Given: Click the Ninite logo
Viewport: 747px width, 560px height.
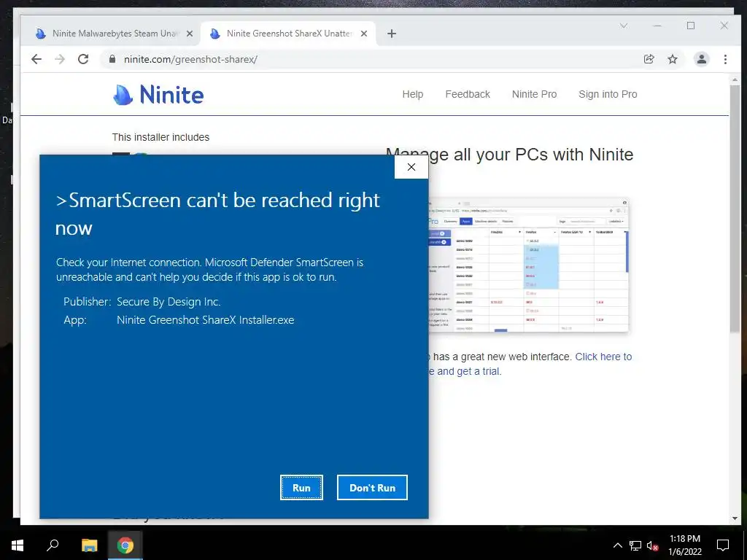Looking at the screenshot, I should [158, 94].
